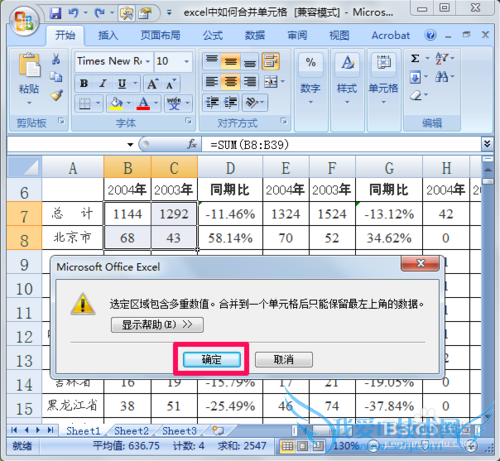Expand the formula bar
Viewport: 500px width, 461px height.
tap(487, 144)
